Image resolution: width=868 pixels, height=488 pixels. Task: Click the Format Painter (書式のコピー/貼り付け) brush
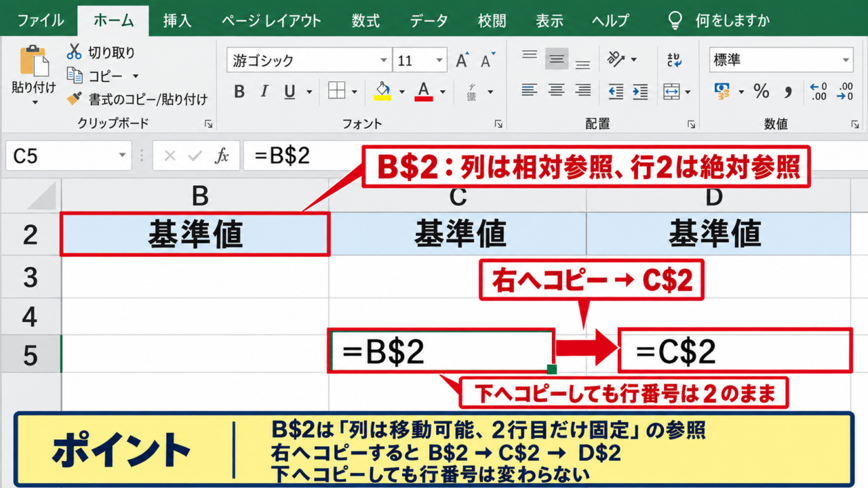pyautogui.click(x=75, y=99)
